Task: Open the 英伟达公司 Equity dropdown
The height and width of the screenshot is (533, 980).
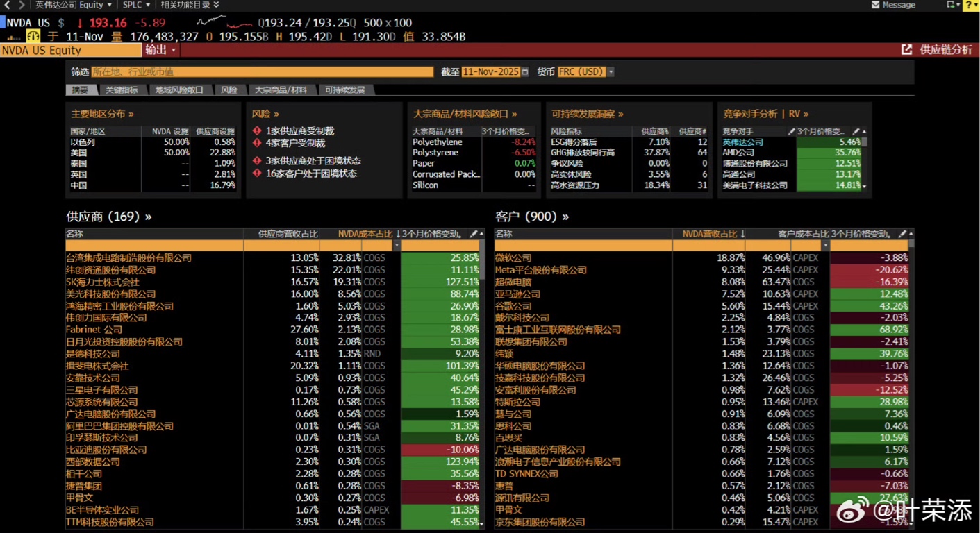Action: point(73,5)
